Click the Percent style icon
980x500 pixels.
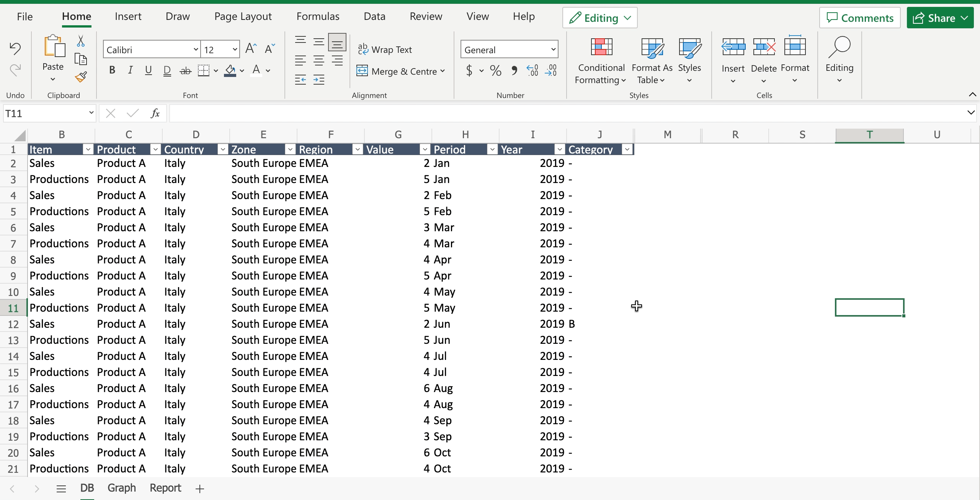point(495,71)
